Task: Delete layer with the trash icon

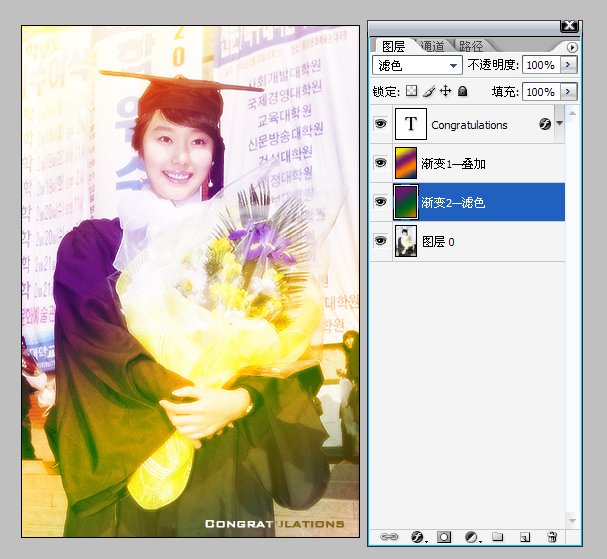Action: tap(551, 537)
